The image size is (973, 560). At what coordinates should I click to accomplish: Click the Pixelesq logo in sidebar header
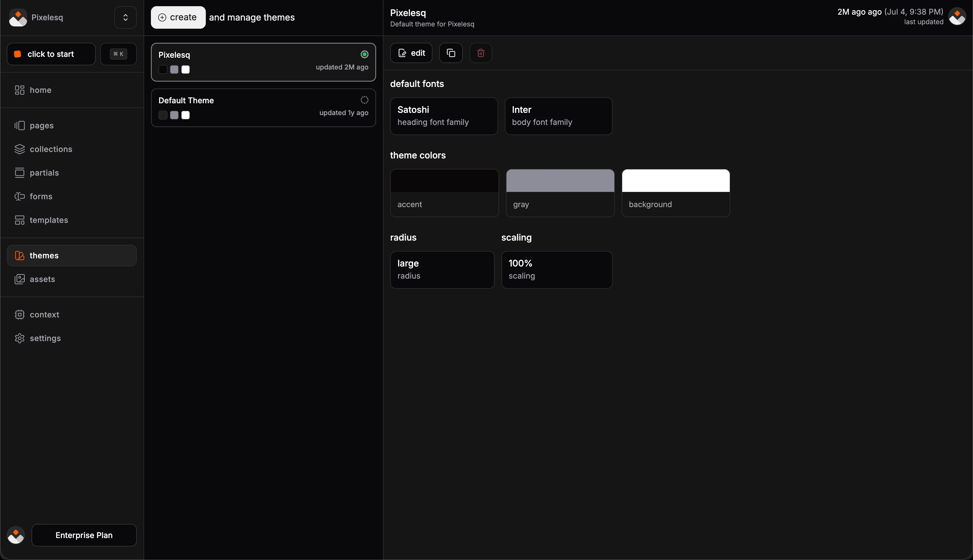click(18, 17)
